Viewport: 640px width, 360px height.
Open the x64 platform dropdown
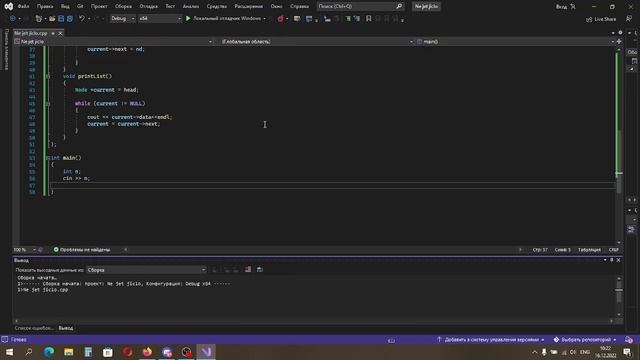(x=160, y=18)
